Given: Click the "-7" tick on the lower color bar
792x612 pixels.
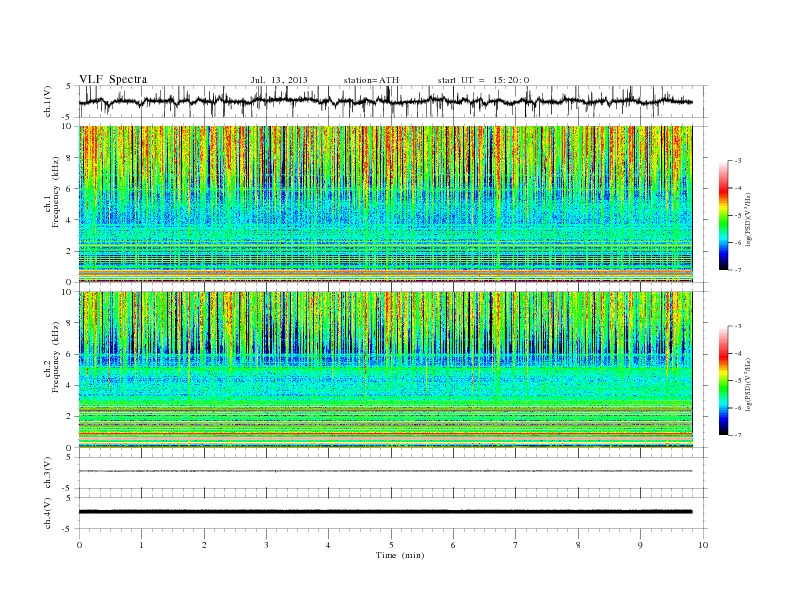Looking at the screenshot, I should tap(737, 435).
